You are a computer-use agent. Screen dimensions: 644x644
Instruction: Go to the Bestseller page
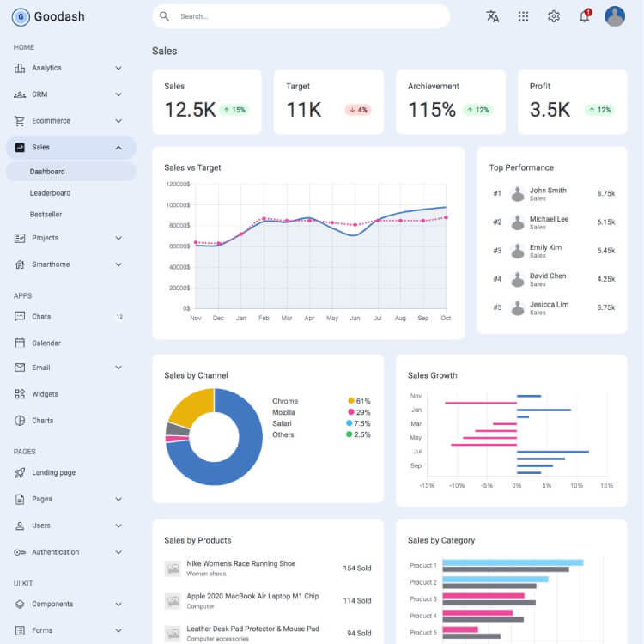(46, 214)
